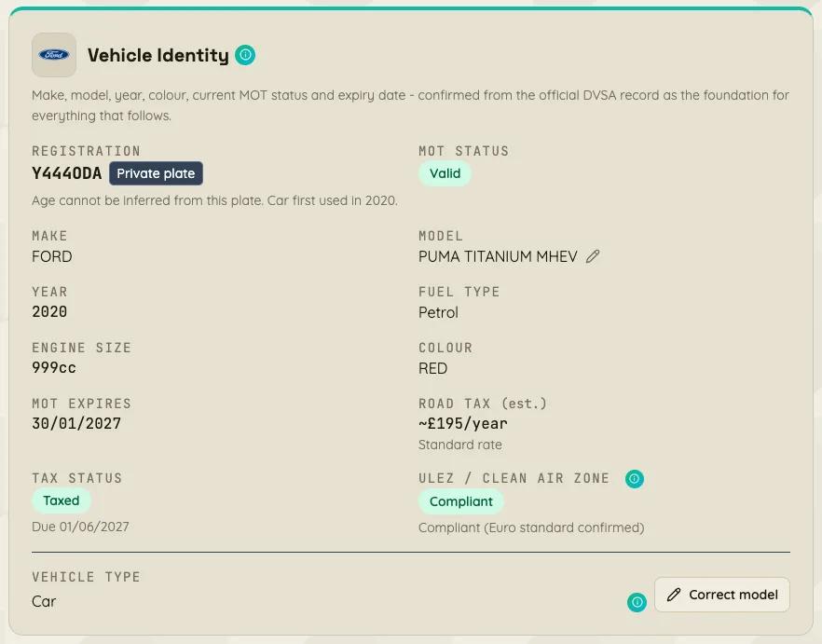Click the Compliant ULEZ badge
The height and width of the screenshot is (644, 822).
click(x=460, y=502)
